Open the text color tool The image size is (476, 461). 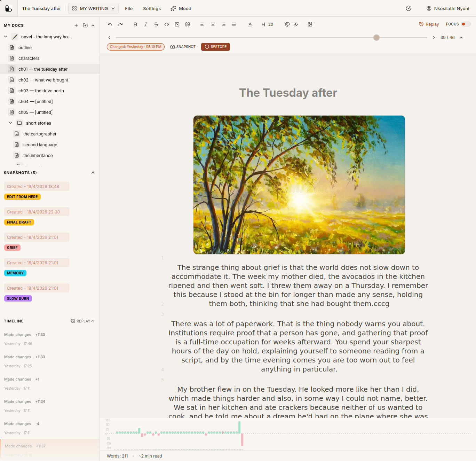click(x=250, y=24)
